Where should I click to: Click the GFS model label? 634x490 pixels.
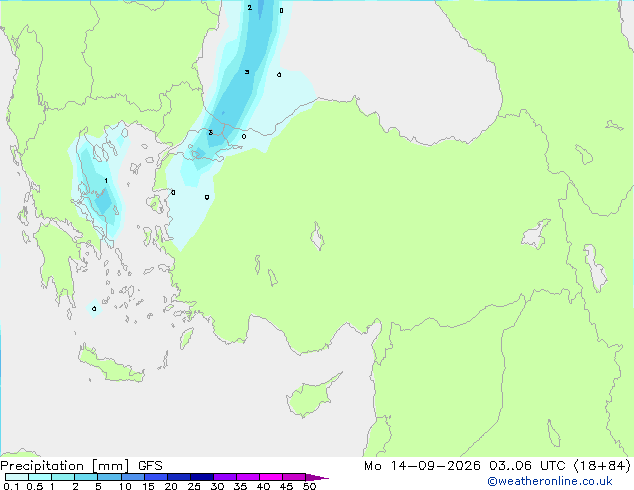coord(150,466)
